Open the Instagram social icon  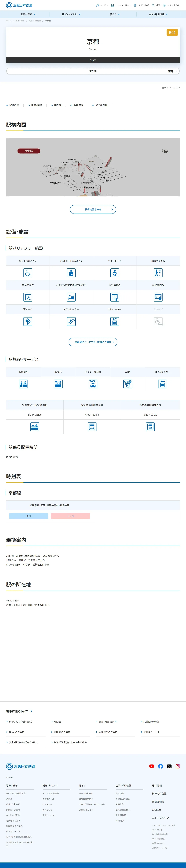click(x=178, y=766)
